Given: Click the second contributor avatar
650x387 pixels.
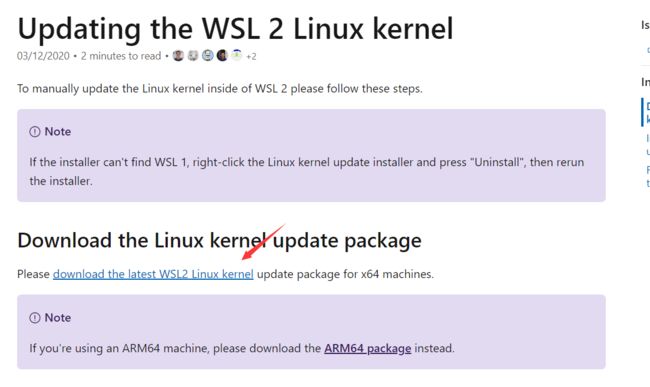Looking at the screenshot, I should pos(193,56).
